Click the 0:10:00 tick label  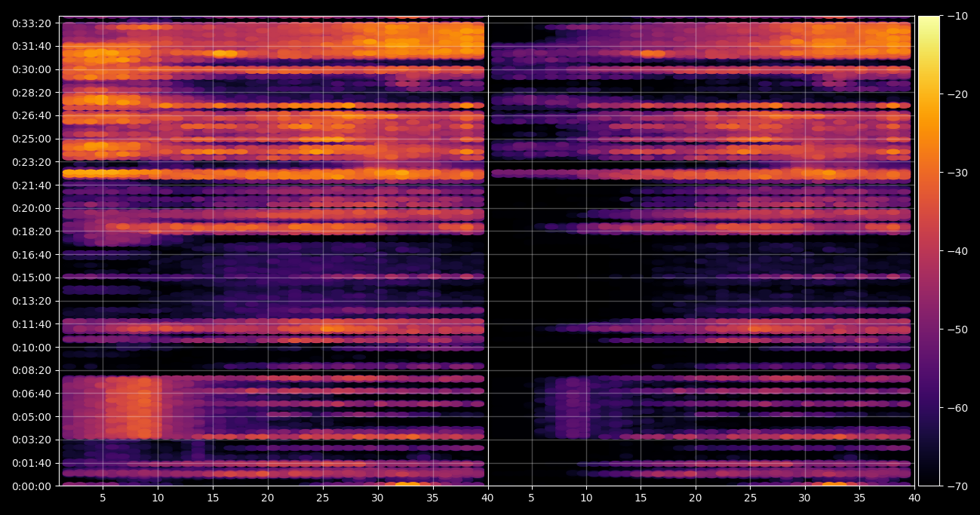click(32, 348)
